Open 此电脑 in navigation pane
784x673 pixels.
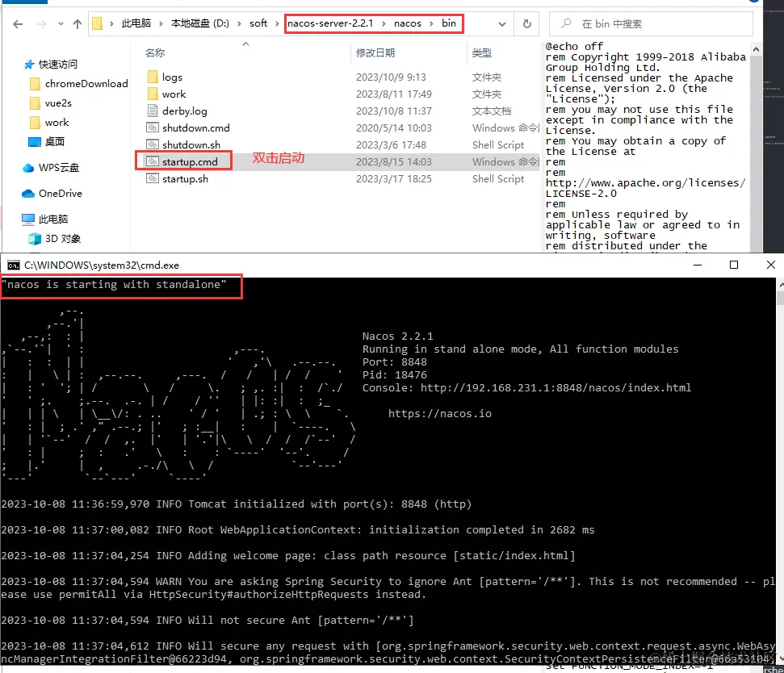[x=53, y=219]
